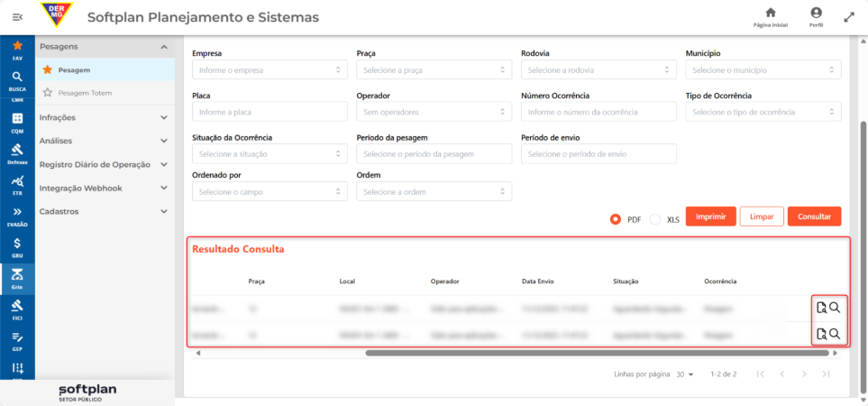Select the PDF export format
The image size is (868, 406).
pos(615,219)
